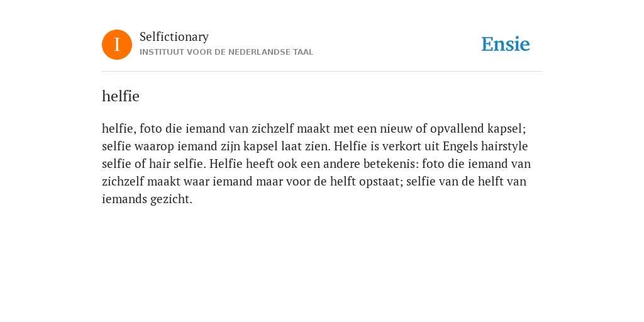This screenshot has width=644, height=322.
Task: Select the Instituut voor de Nederlandse Taal subtitle
Action: tap(226, 52)
